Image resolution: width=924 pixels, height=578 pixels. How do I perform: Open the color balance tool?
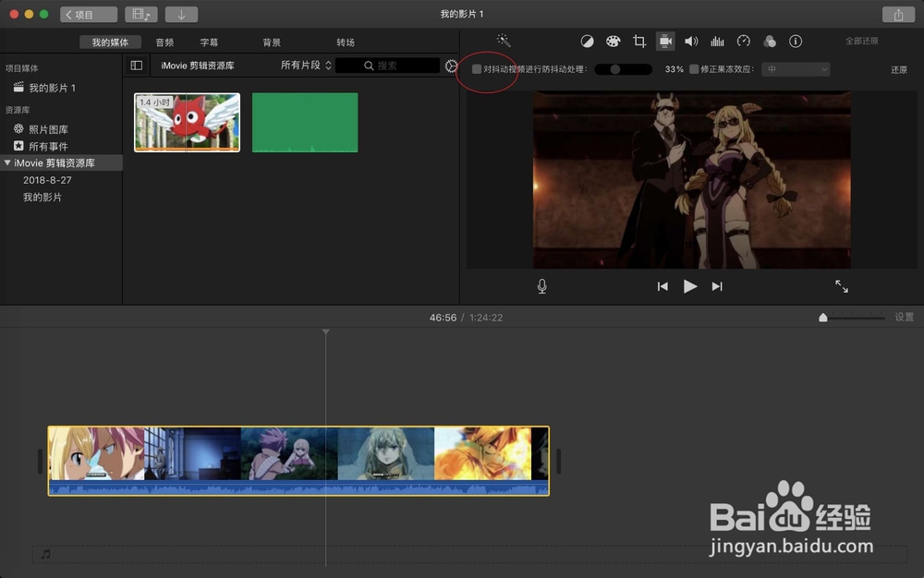click(x=587, y=42)
